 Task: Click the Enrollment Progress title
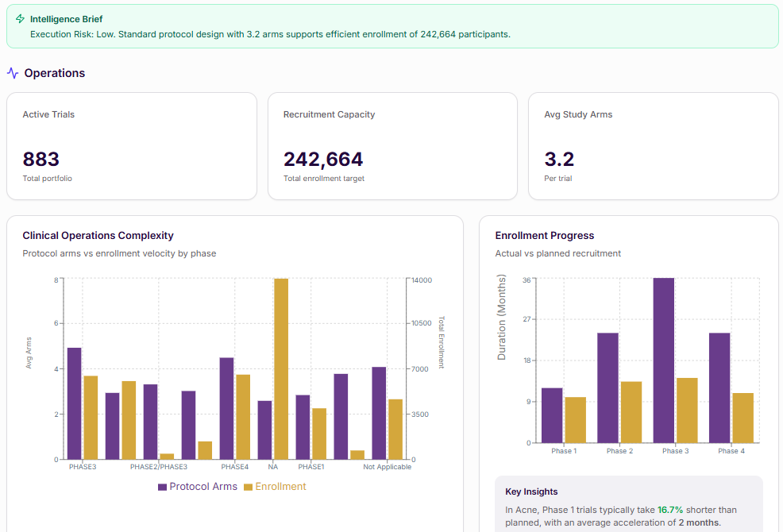[544, 235]
